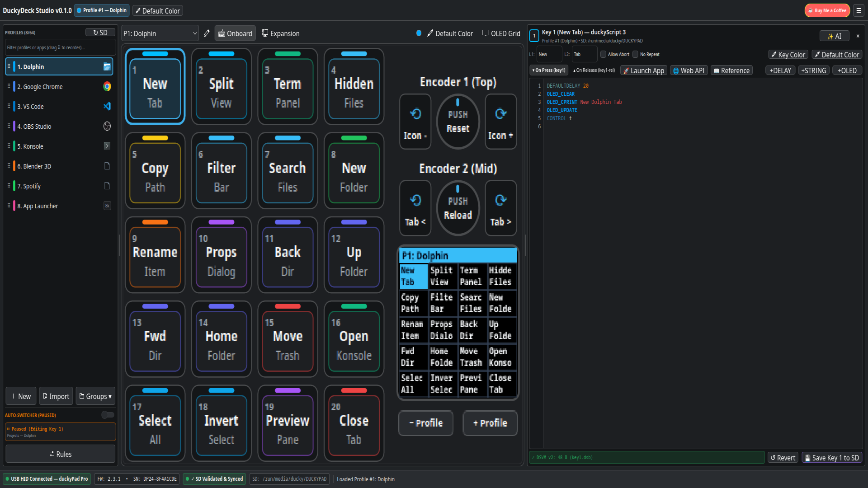Click the VS Code profile icon

107,106
